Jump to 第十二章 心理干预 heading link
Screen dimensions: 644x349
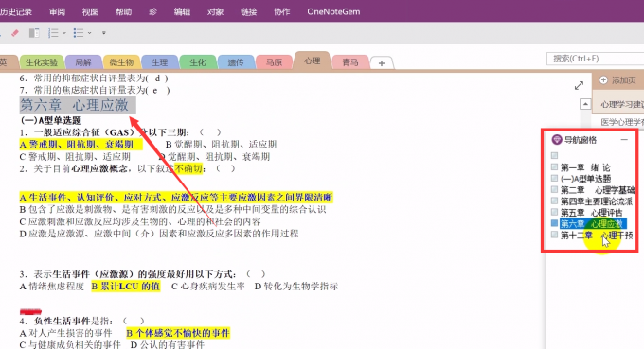(597, 235)
